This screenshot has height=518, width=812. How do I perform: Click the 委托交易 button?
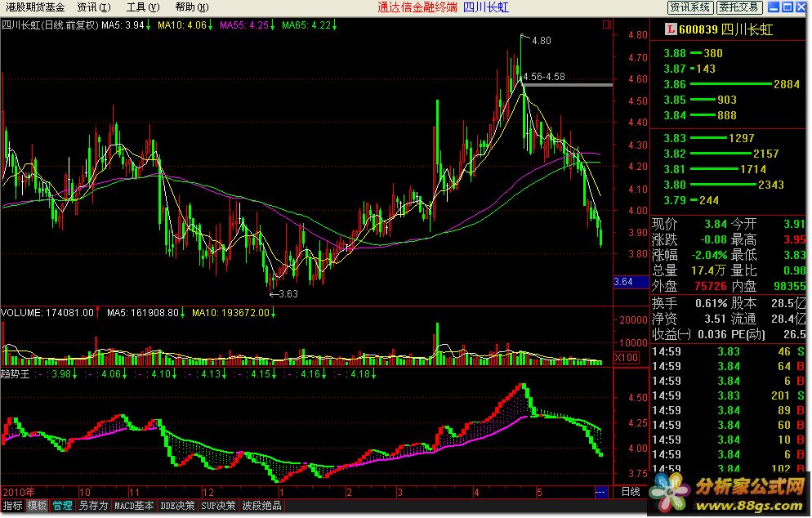(x=739, y=7)
